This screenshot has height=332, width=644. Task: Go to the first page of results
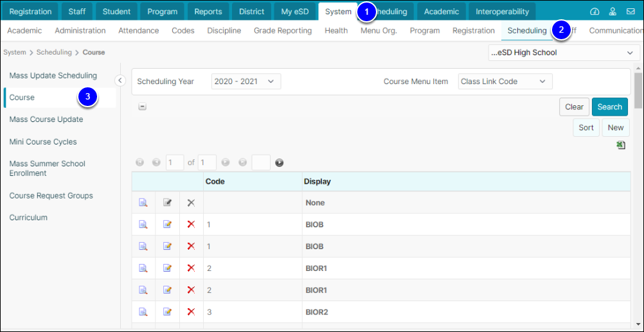[x=139, y=163]
